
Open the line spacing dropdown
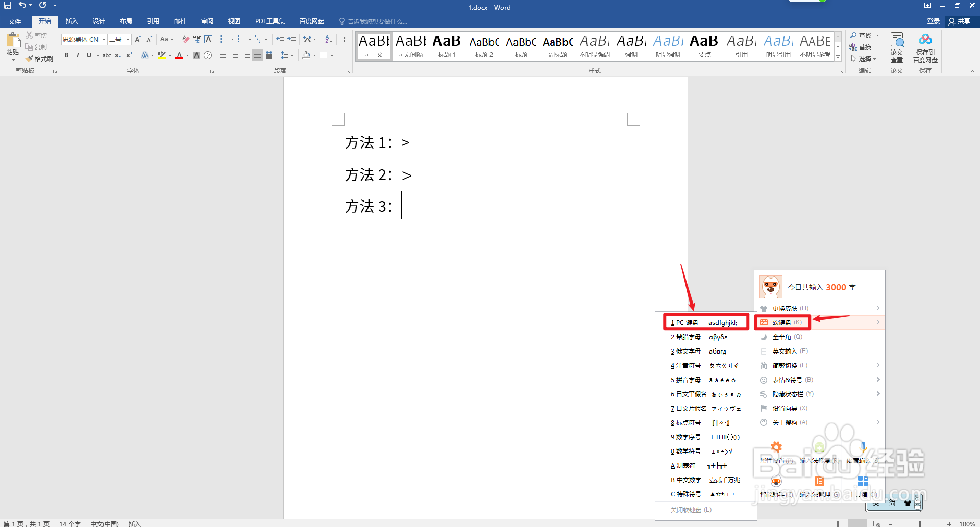287,55
